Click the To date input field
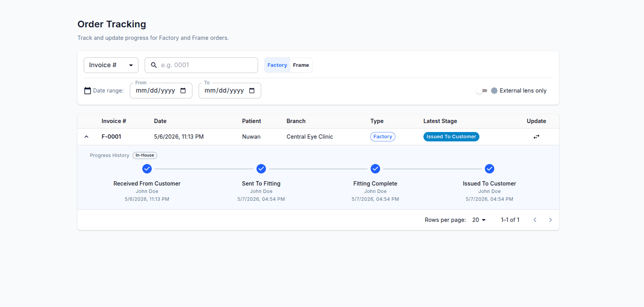644x307 pixels. click(x=230, y=91)
